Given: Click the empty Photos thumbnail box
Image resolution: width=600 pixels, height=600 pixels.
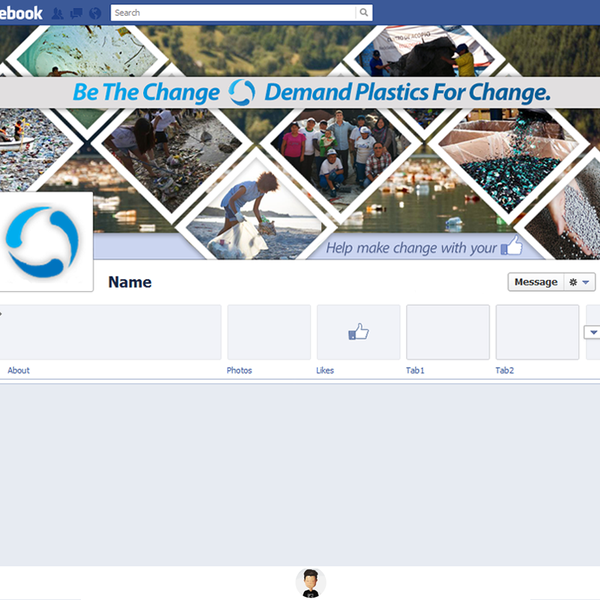Looking at the screenshot, I should point(269,332).
